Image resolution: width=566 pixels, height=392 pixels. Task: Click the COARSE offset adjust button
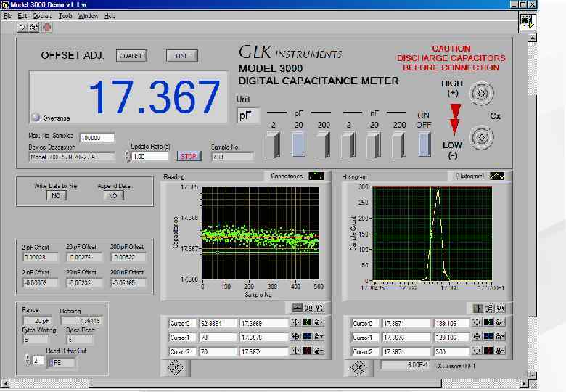[131, 56]
